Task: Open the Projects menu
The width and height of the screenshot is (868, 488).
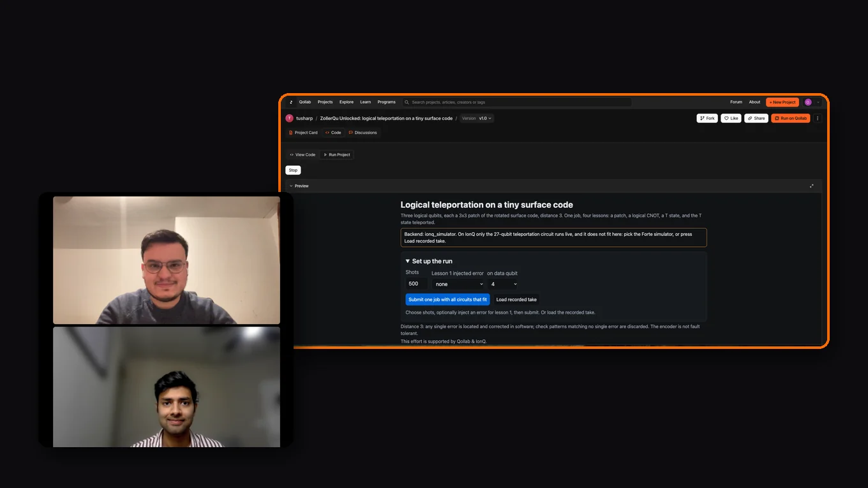Action: 325,102
